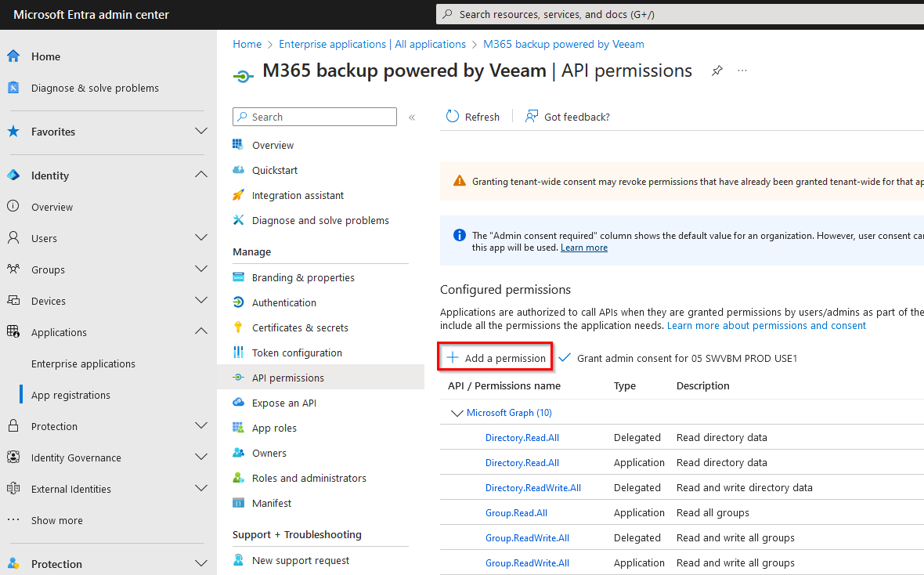
Task: Open the Authentication page
Action: click(x=284, y=302)
